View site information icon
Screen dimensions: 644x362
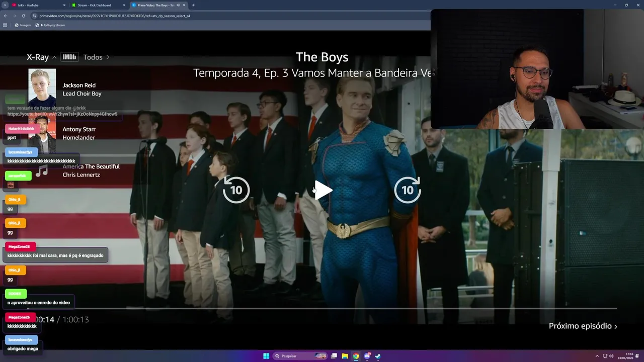coord(35,16)
